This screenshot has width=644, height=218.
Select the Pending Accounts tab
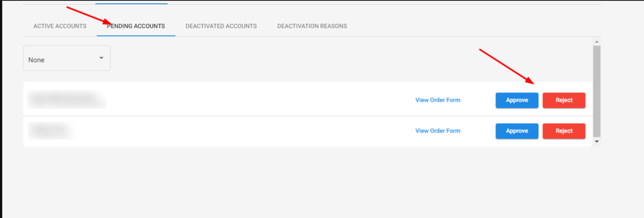click(x=136, y=26)
